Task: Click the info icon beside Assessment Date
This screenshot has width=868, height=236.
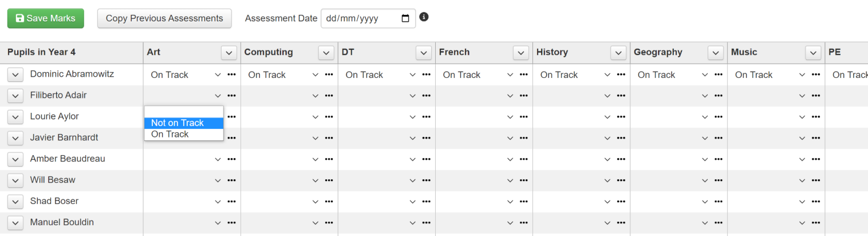Action: coord(424,17)
